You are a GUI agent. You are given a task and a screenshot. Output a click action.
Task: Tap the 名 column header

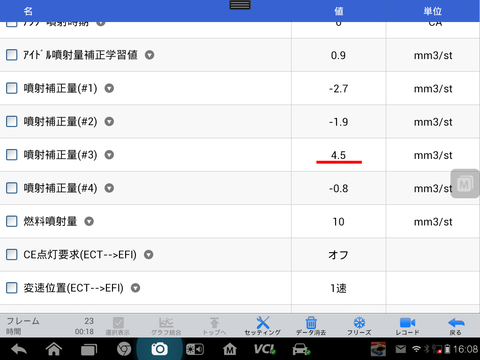click(x=28, y=11)
